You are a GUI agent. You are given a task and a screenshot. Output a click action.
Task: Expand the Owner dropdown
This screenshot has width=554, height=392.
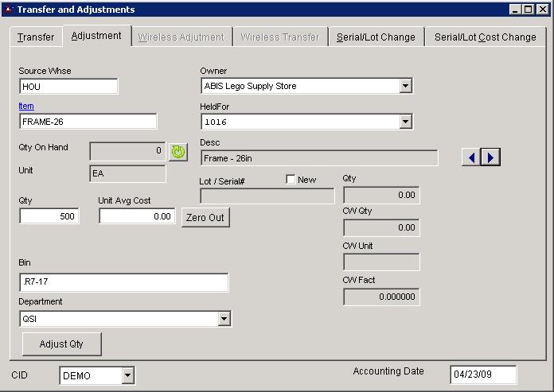pos(405,86)
